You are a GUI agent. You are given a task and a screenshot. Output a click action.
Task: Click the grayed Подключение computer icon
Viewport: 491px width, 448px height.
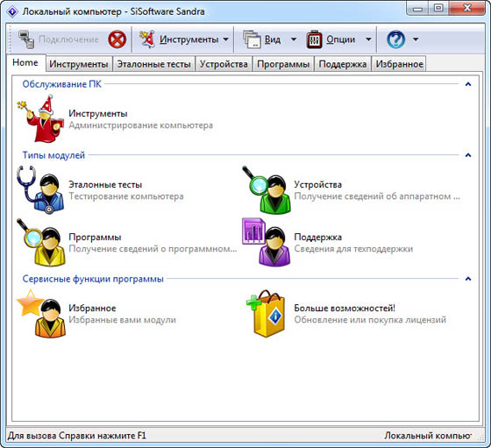coord(26,39)
